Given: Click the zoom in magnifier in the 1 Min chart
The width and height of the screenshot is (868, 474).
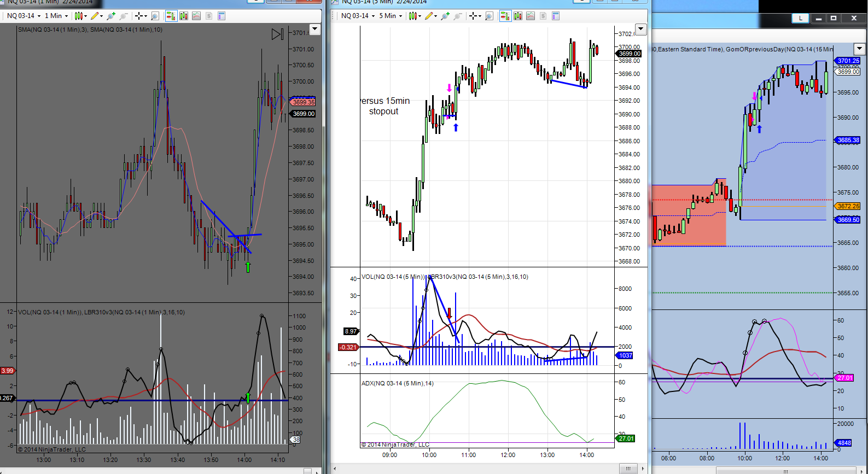Looking at the screenshot, I should pos(111,16).
